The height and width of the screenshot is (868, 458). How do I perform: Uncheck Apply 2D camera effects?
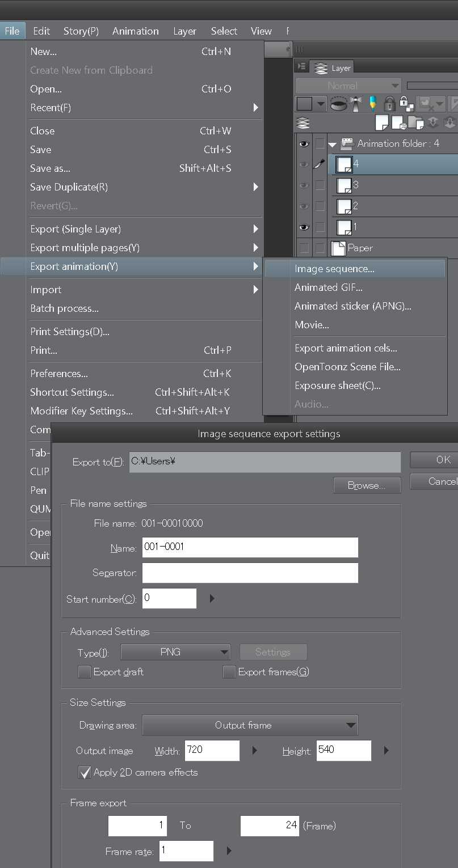[85, 772]
